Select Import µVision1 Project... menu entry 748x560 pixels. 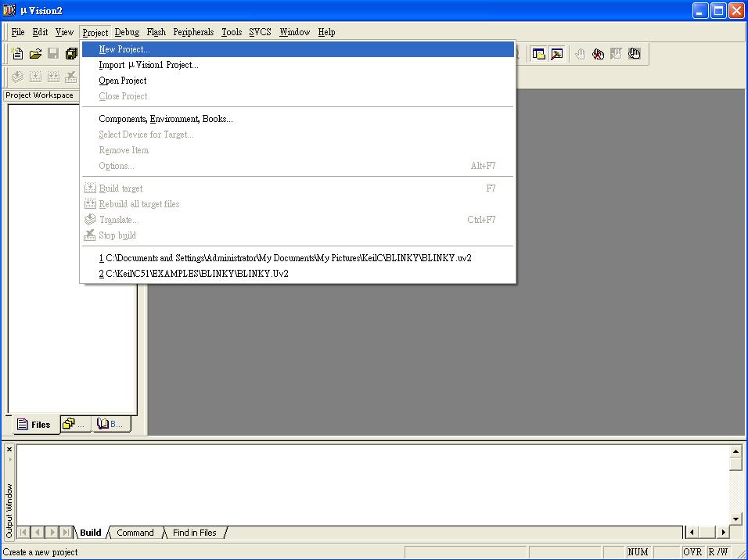click(148, 65)
